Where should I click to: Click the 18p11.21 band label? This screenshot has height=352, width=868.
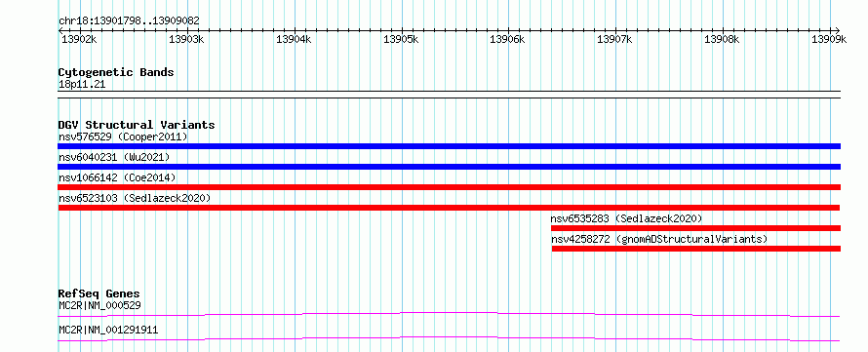click(82, 85)
